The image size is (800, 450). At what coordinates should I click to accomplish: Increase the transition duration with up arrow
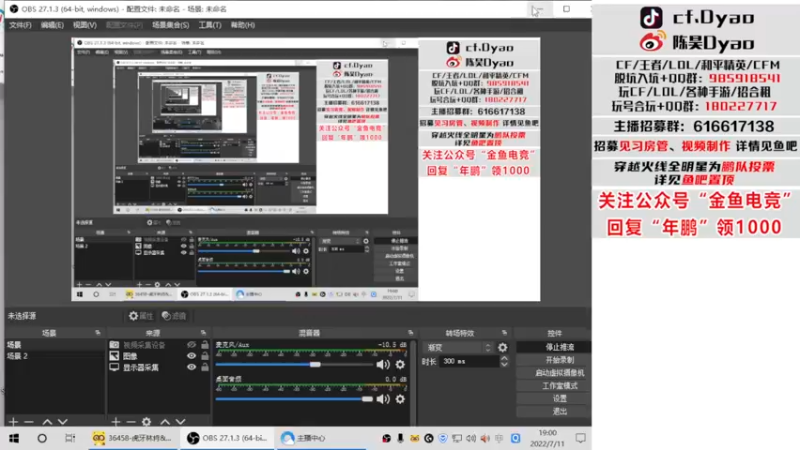504,359
